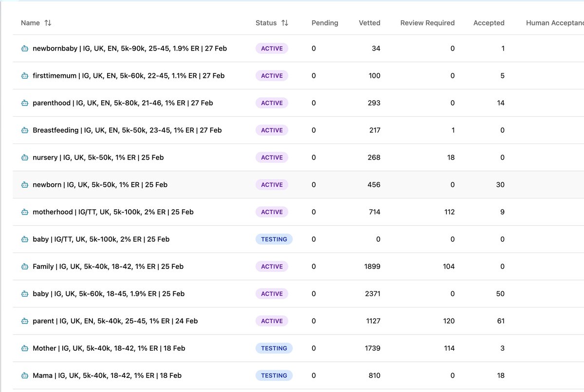The width and height of the screenshot is (584, 392).
Task: Click Review Required value 114 in Mother row
Action: [x=449, y=348]
